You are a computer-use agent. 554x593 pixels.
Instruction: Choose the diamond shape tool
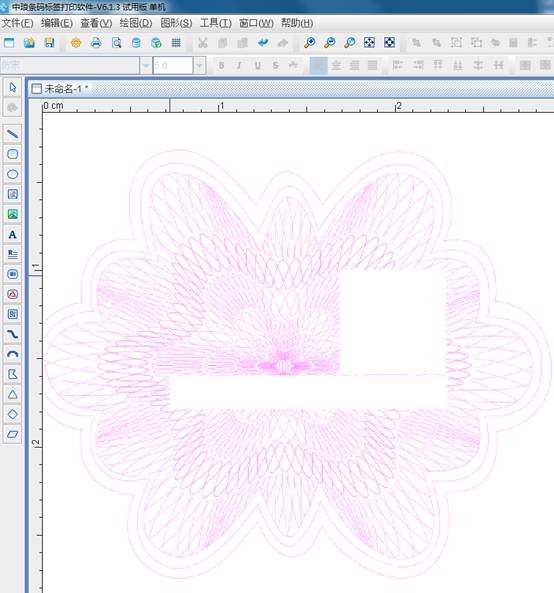click(12, 414)
